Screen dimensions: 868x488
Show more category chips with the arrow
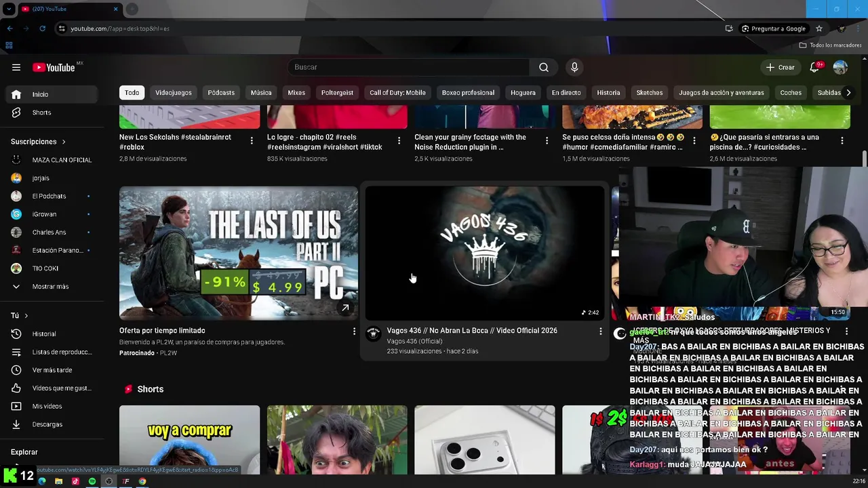848,93
